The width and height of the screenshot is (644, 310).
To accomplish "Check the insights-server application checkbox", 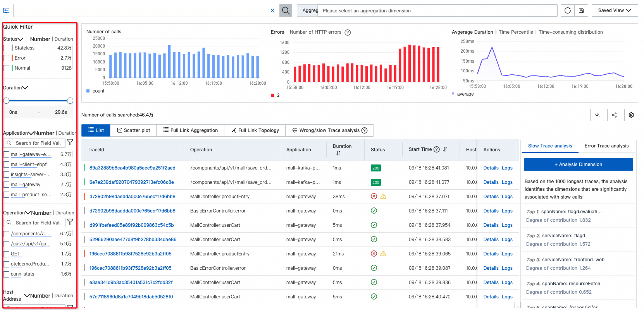I will coord(6,175).
